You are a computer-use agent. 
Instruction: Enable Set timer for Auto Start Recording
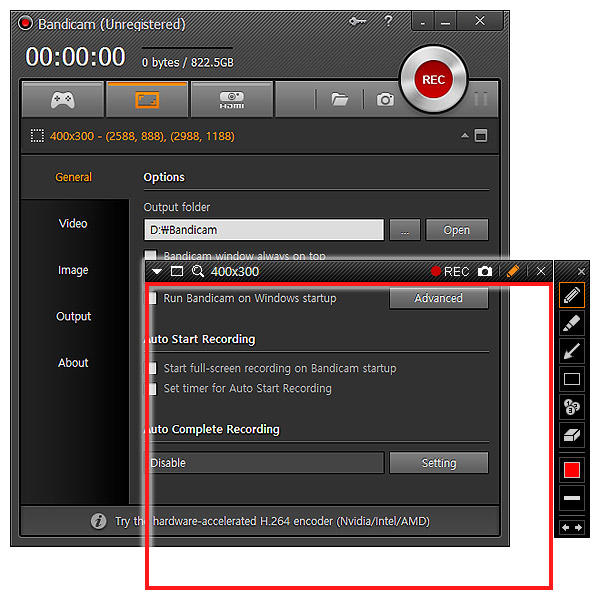coord(152,388)
